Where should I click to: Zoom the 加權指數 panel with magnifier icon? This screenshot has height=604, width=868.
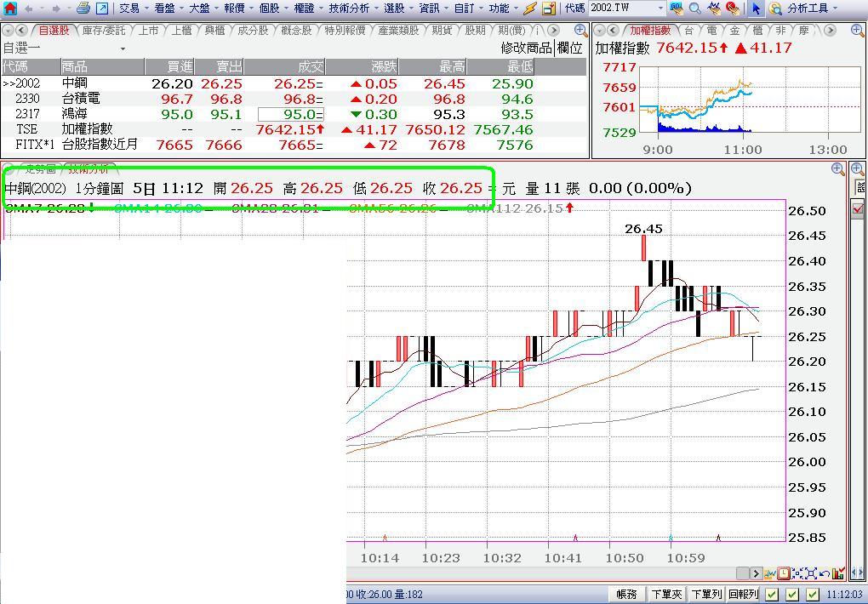pos(857,31)
